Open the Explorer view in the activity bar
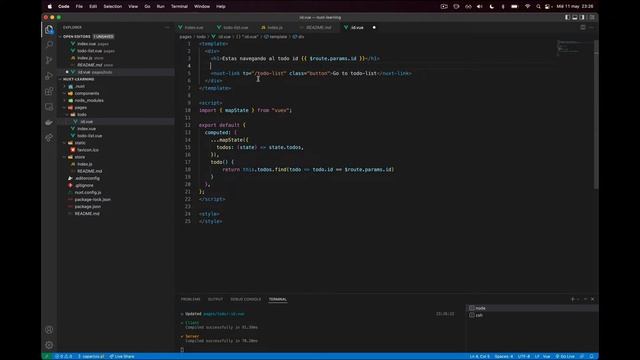640x360 pixels. (x=49, y=29)
